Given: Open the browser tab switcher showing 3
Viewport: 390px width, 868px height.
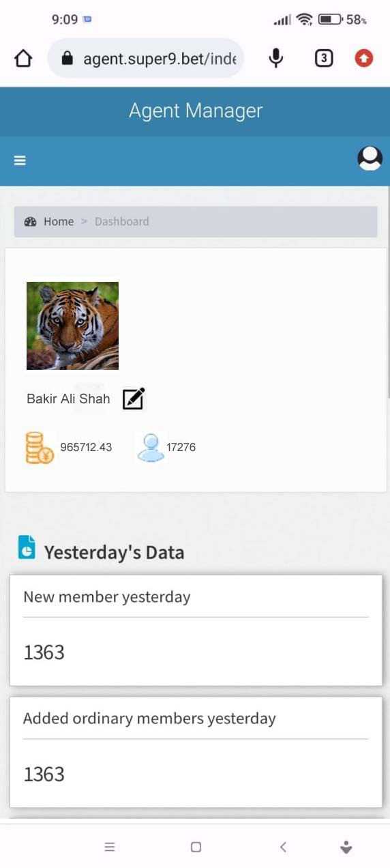Looking at the screenshot, I should click(324, 59).
